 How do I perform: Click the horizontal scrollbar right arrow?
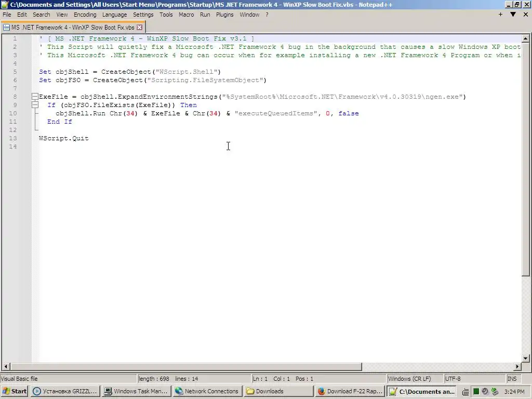pos(517,366)
